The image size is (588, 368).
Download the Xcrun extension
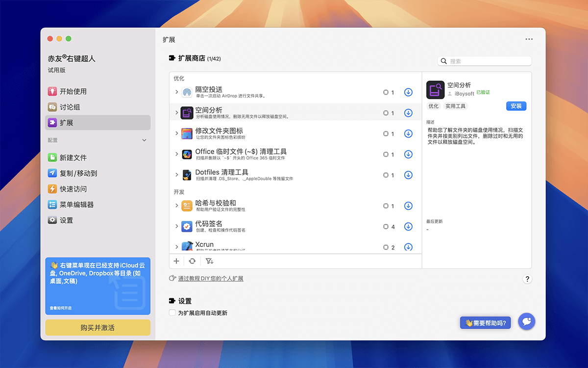point(408,247)
